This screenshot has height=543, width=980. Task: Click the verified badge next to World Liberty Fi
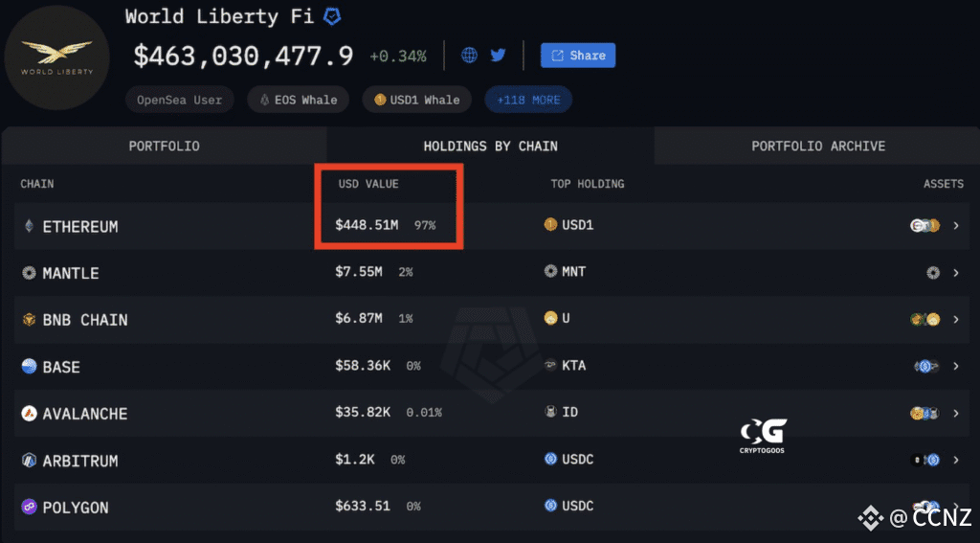pyautogui.click(x=332, y=17)
